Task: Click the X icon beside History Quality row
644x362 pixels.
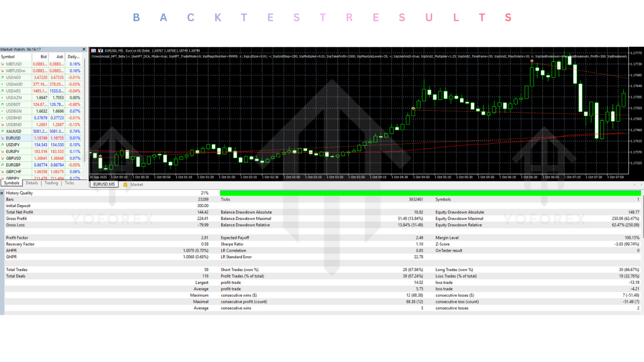Action: tap(2, 193)
